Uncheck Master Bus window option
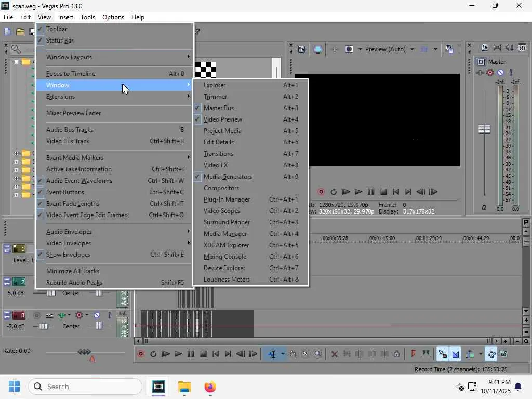The height and width of the screenshot is (399, 532). [x=251, y=108]
